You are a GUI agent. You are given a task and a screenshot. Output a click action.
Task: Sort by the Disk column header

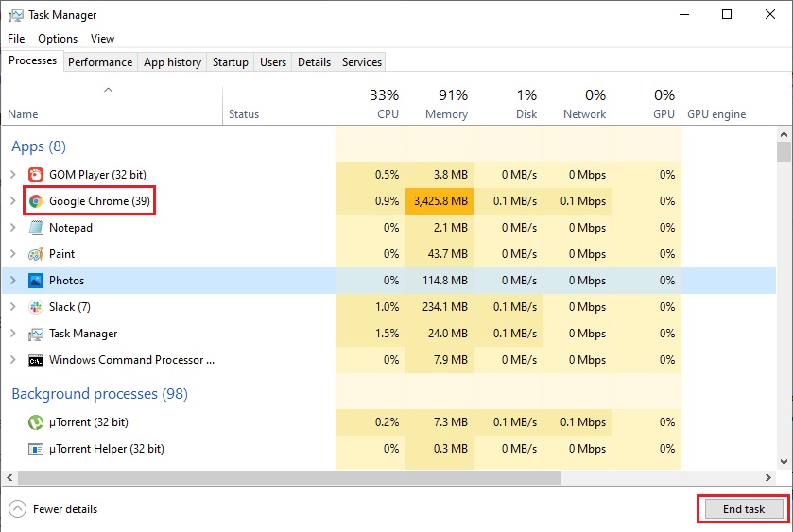point(509,105)
